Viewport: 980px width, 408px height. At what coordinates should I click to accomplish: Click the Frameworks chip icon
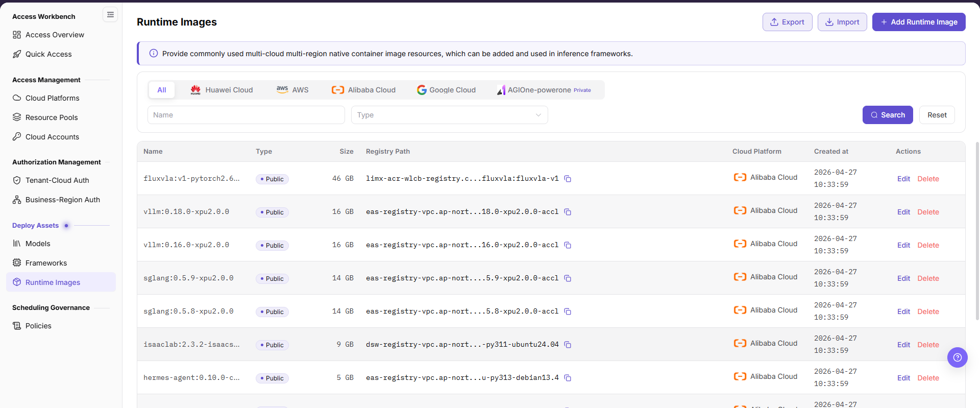[17, 263]
